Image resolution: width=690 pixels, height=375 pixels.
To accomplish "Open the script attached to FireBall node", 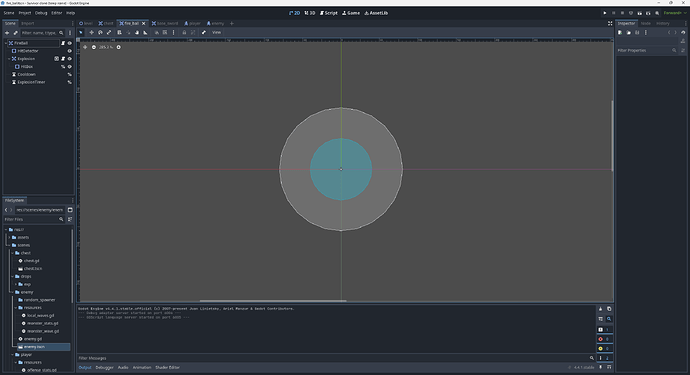I will tap(63, 43).
